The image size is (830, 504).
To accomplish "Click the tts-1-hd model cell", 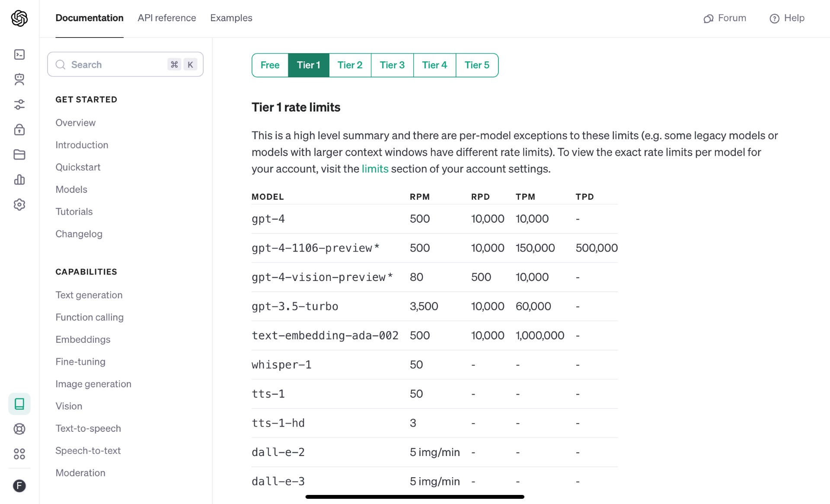I will (x=278, y=423).
